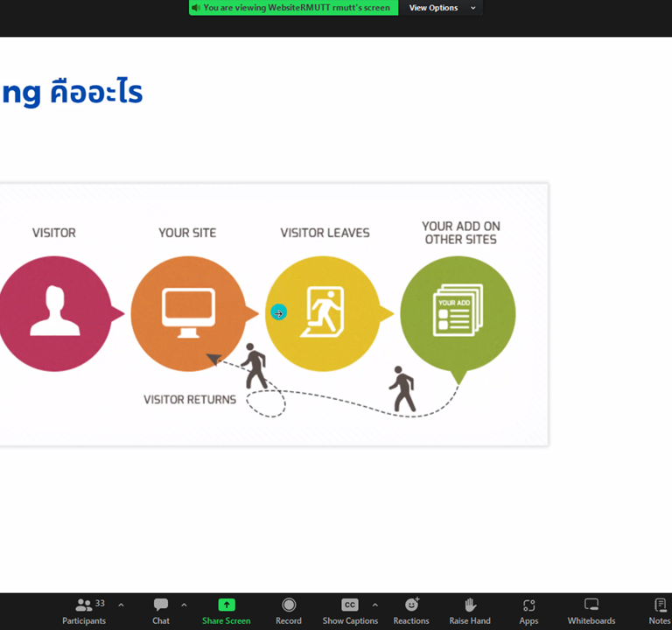
Task: Expand the Participants options caret
Action: click(122, 605)
